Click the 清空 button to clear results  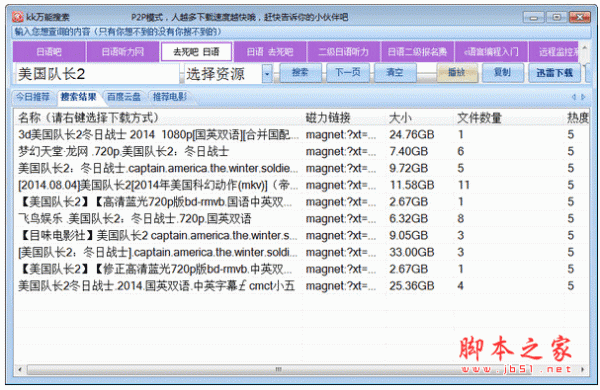pyautogui.click(x=395, y=73)
